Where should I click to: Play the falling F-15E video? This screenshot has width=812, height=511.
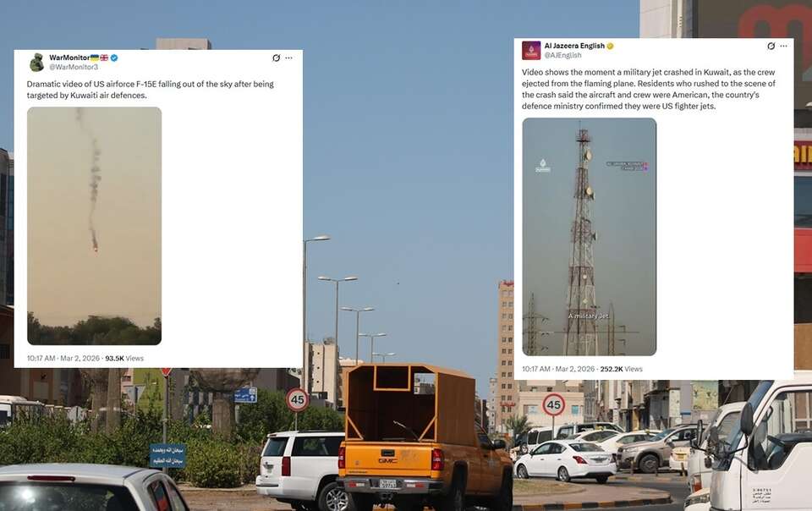point(94,226)
